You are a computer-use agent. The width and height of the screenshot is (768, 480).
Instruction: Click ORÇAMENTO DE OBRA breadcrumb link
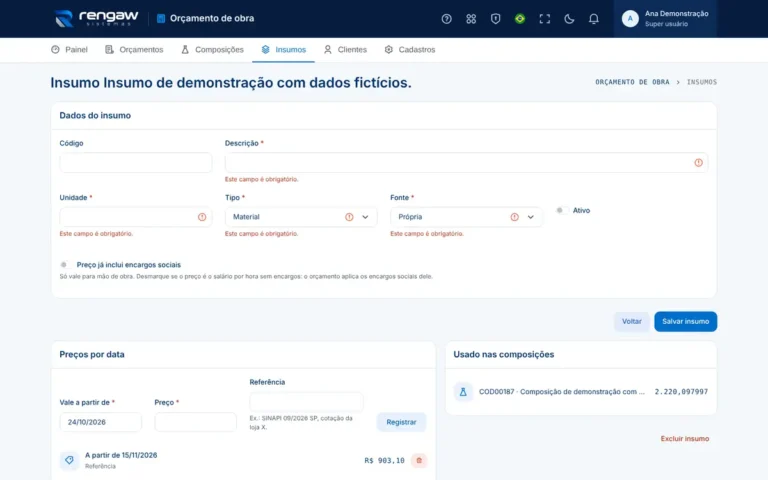point(632,82)
